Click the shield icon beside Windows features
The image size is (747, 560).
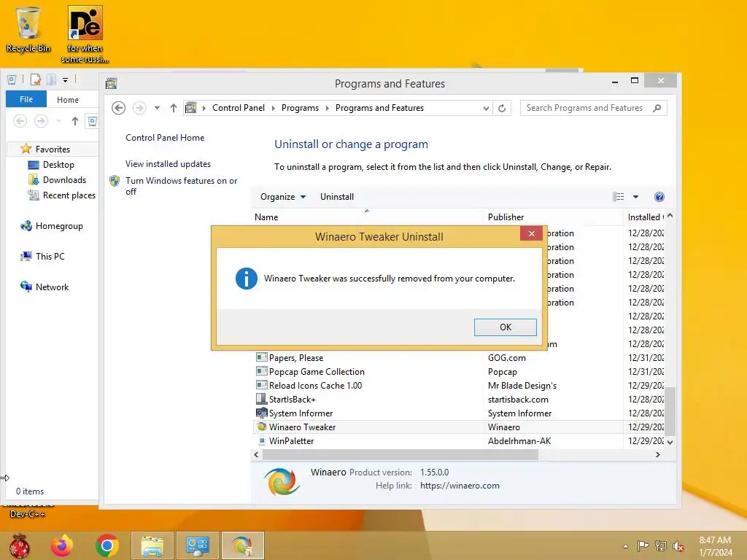click(x=115, y=181)
